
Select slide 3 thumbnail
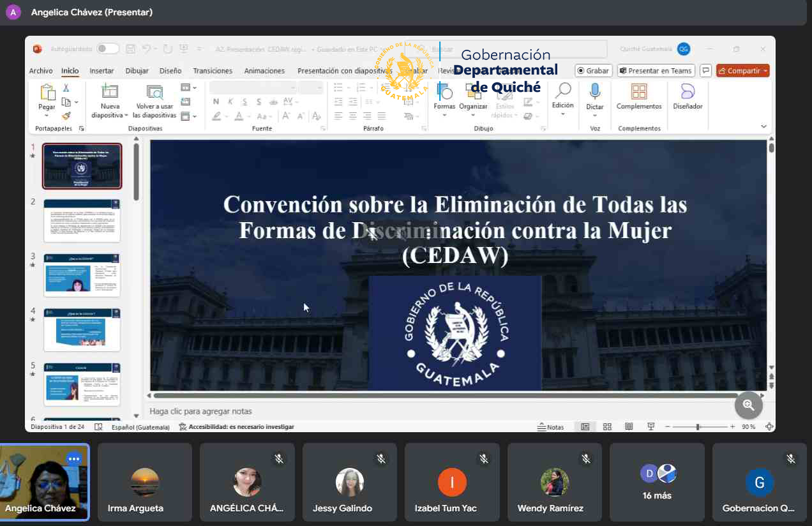point(82,274)
